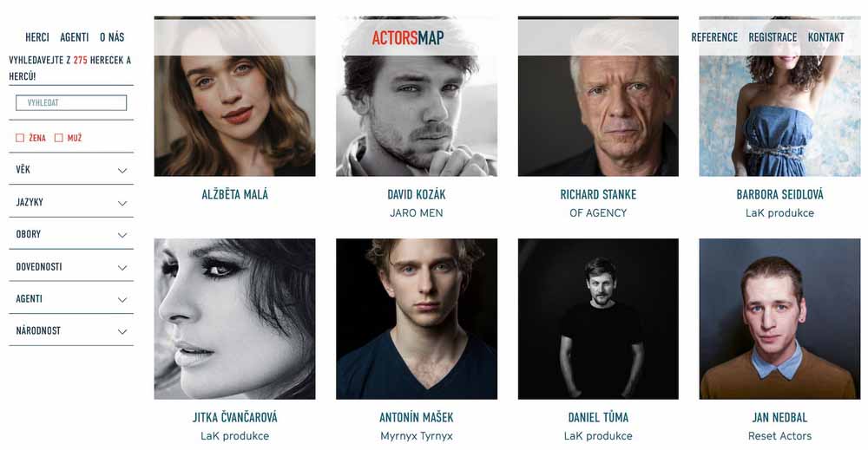
Task: Open the ANTONÍN MAŠEK name link
Action: click(x=417, y=417)
